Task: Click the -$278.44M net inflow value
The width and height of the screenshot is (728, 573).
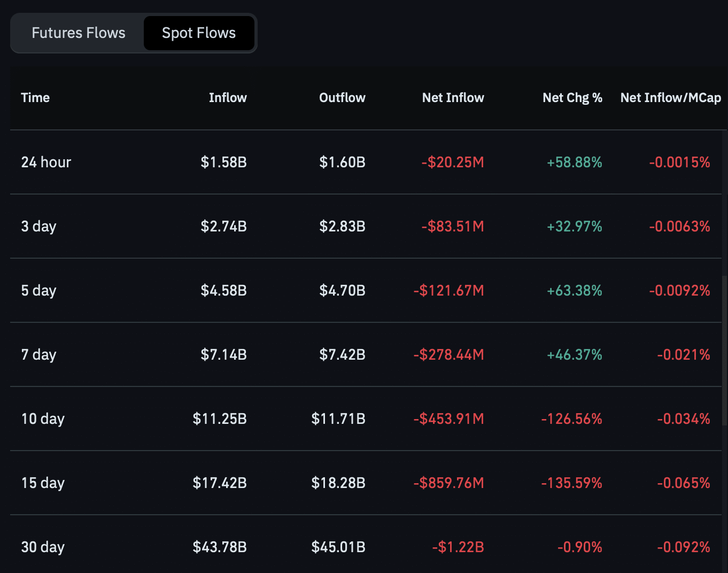Action: point(448,354)
